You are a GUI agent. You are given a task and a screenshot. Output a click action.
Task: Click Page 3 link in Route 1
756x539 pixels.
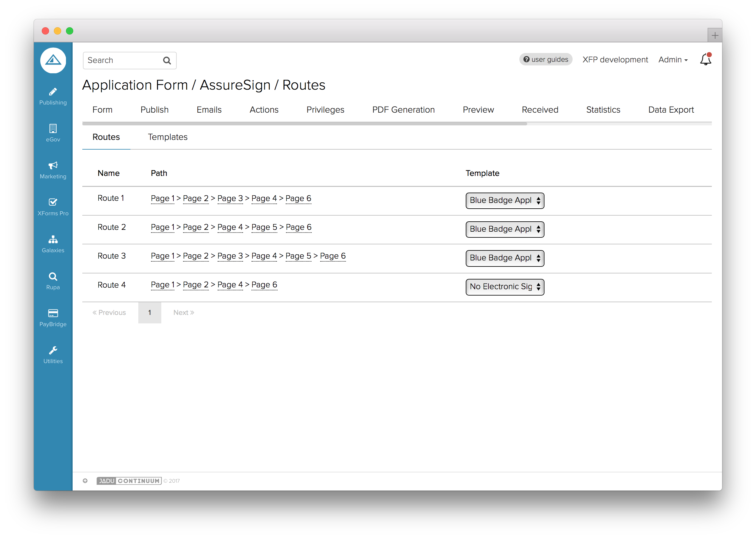point(230,198)
